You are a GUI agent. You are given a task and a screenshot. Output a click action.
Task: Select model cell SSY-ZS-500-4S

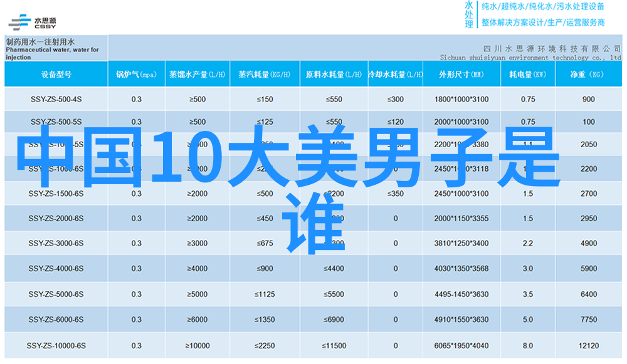[x=56, y=100]
